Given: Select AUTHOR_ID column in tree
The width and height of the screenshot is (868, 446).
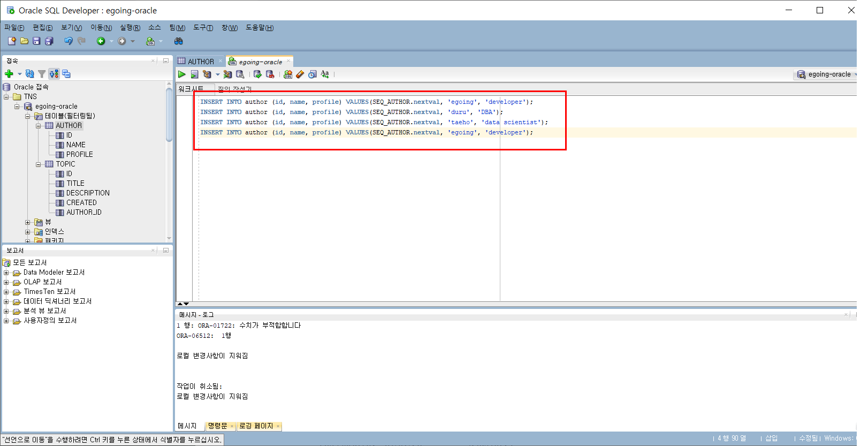Looking at the screenshot, I should [83, 213].
